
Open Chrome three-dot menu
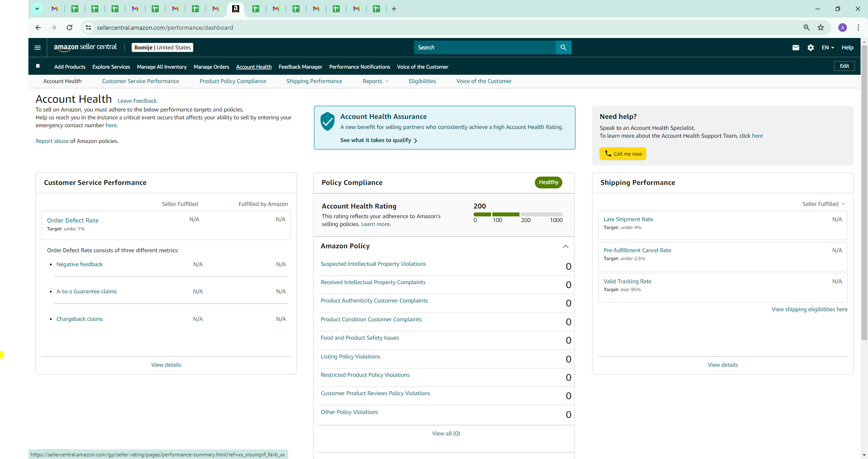(x=858, y=28)
